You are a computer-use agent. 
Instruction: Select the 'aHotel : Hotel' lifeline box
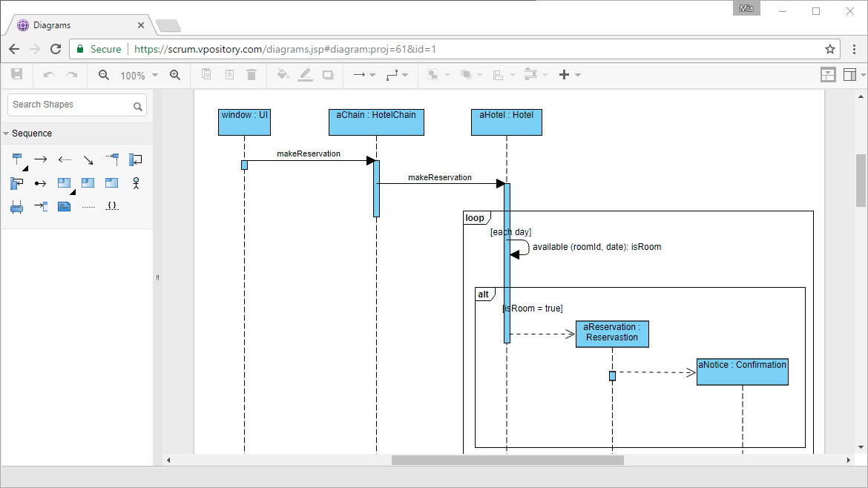tap(507, 122)
